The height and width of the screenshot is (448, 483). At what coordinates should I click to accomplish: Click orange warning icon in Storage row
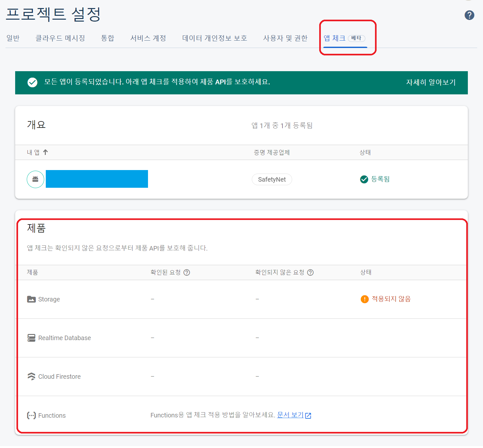[364, 299]
